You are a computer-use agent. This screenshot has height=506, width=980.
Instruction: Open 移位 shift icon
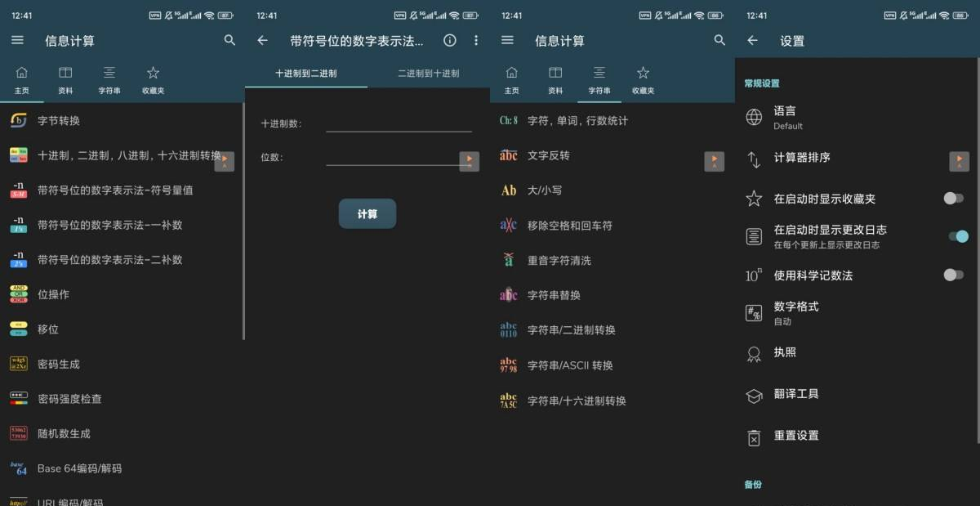pos(19,329)
